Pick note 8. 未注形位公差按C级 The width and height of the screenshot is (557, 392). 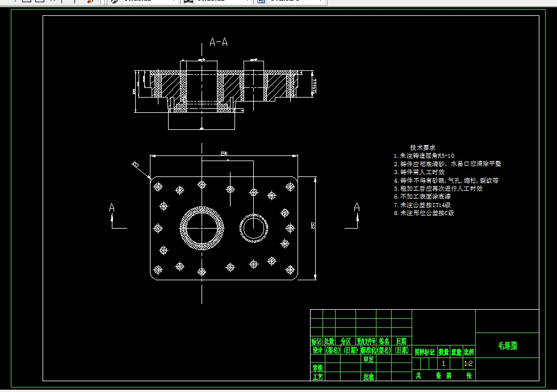(x=424, y=213)
